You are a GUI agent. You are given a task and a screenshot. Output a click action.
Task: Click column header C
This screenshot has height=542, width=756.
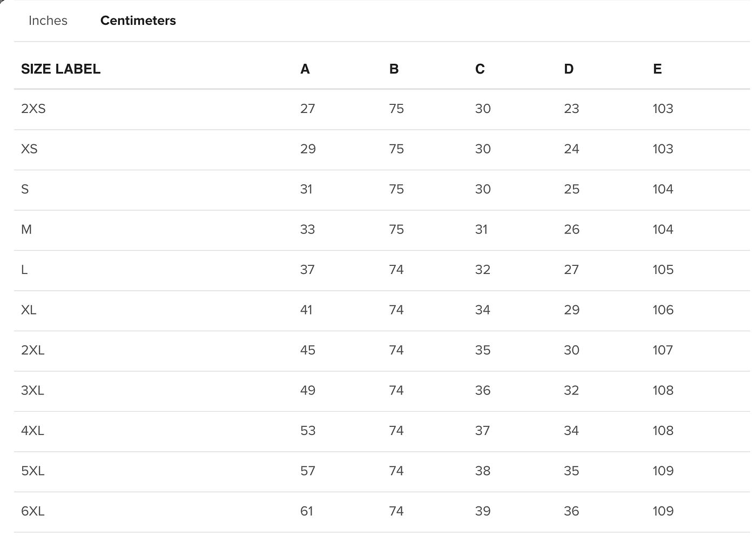click(480, 69)
